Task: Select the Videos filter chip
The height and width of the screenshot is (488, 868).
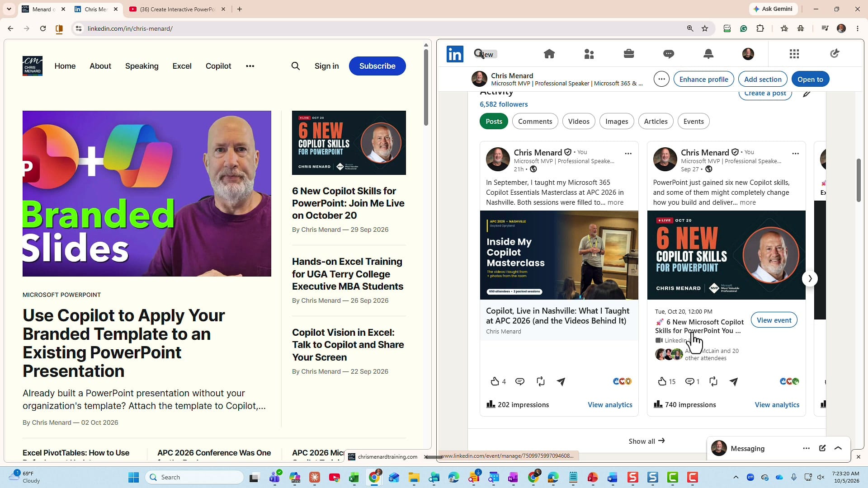Action: pos(579,122)
